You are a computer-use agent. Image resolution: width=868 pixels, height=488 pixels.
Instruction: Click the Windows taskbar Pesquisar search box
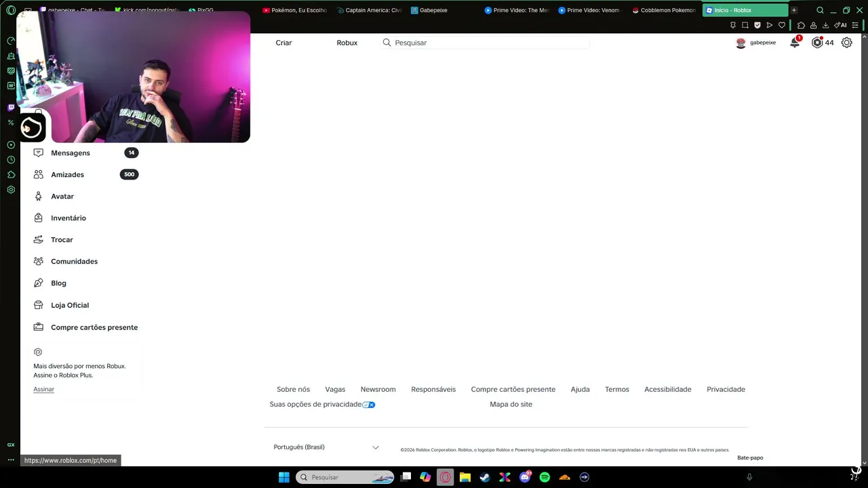[345, 477]
